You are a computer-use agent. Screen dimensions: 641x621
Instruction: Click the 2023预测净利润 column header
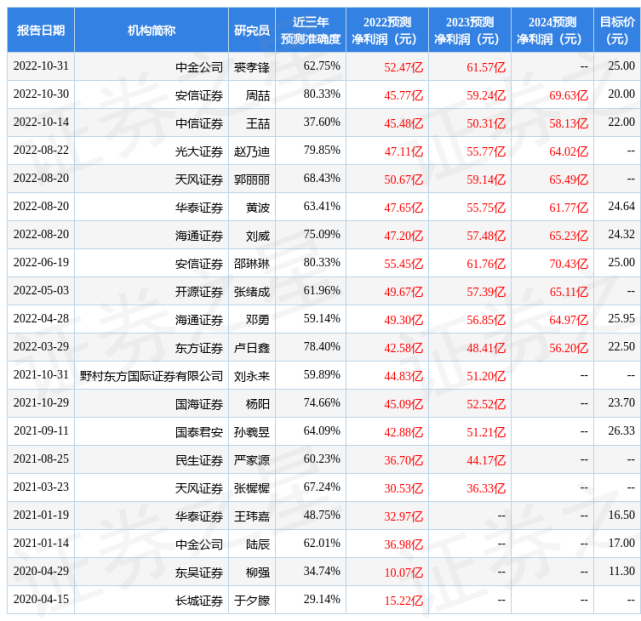[x=470, y=30]
